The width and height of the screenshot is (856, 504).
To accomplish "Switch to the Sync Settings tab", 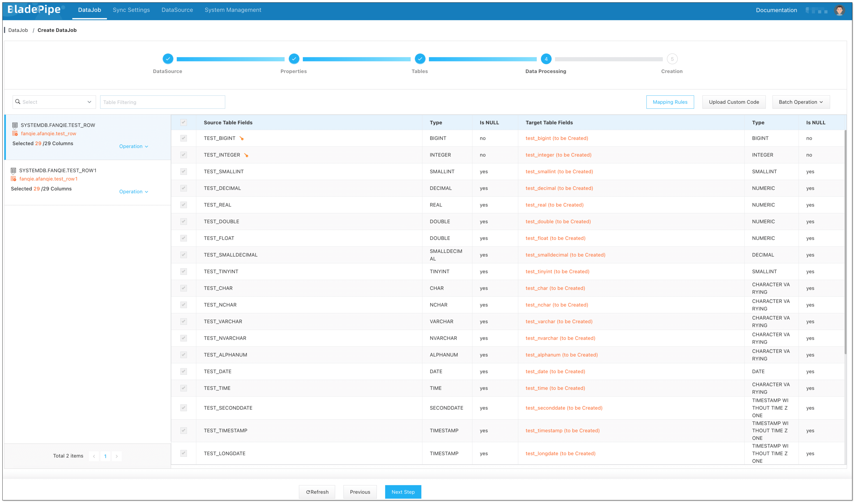I will pyautogui.click(x=131, y=10).
